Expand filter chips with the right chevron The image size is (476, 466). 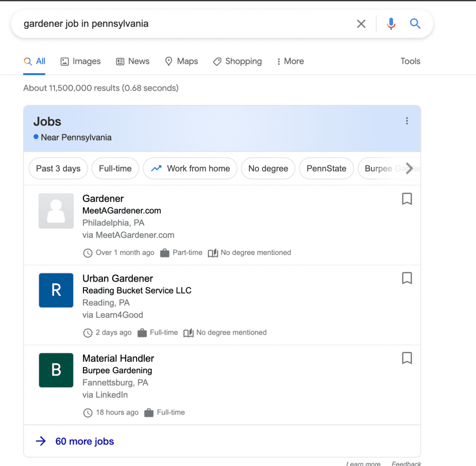click(409, 168)
